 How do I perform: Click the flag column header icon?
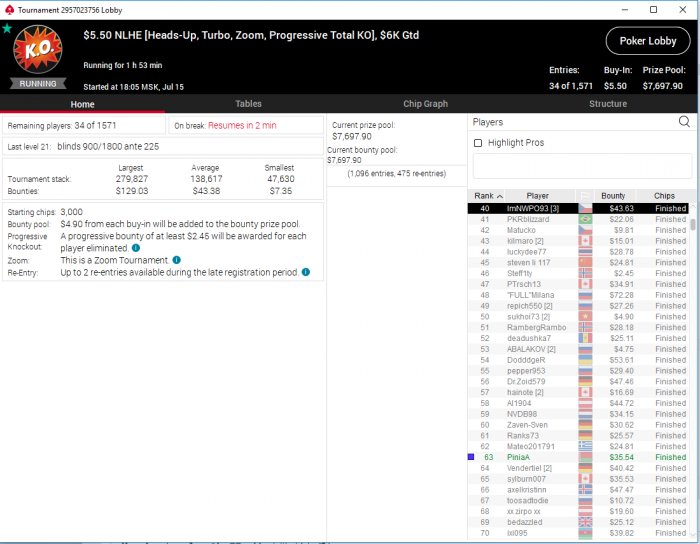(584, 196)
